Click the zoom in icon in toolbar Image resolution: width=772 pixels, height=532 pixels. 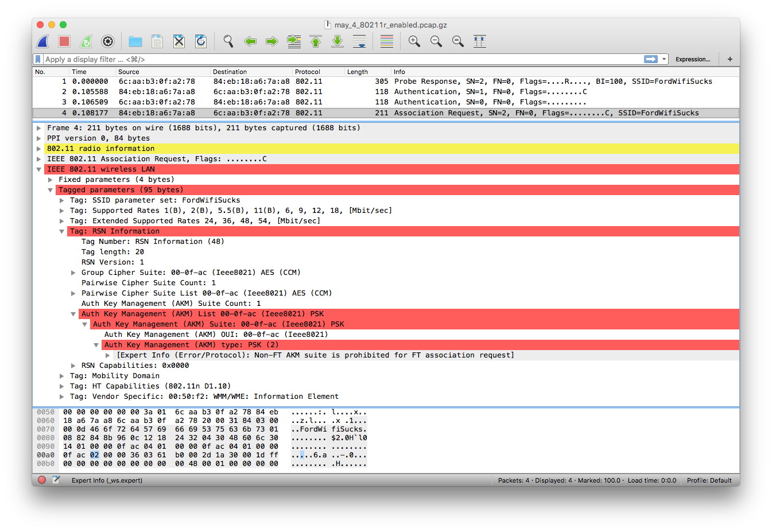coord(414,41)
